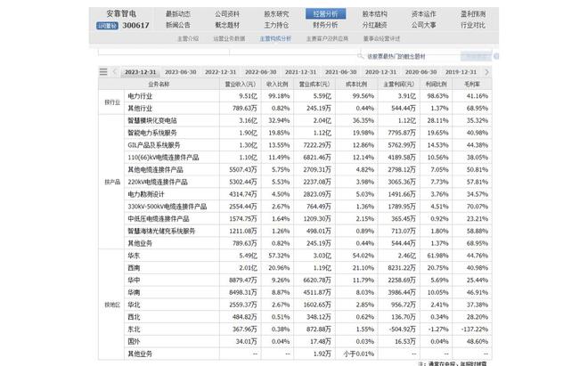The image size is (588, 366).
Task: Open the 盈利预测 menu item
Action: tap(473, 14)
